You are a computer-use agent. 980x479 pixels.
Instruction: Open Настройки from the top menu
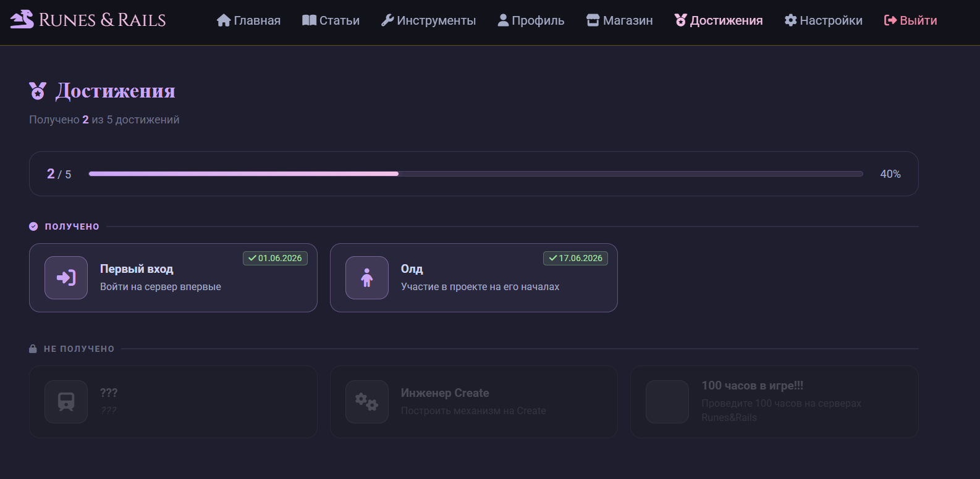[x=823, y=20]
